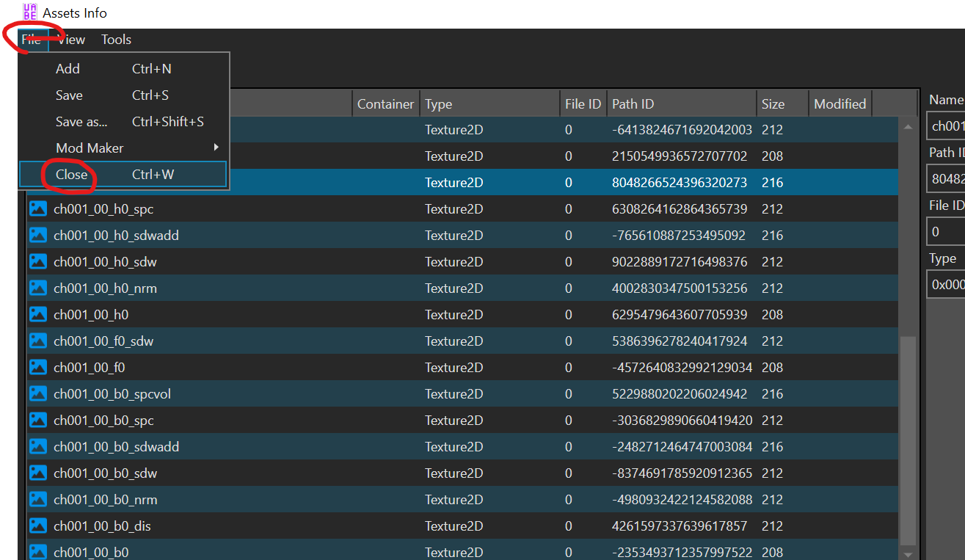
Task: Click texture icon of ch001_00_b0_spcvol row
Action: 37,394
